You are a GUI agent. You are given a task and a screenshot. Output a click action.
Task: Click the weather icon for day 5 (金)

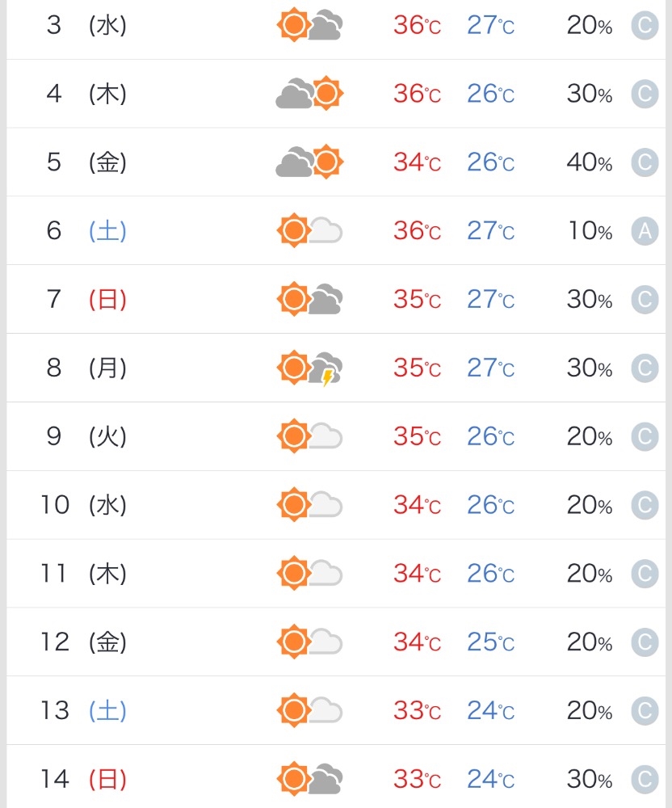click(309, 162)
